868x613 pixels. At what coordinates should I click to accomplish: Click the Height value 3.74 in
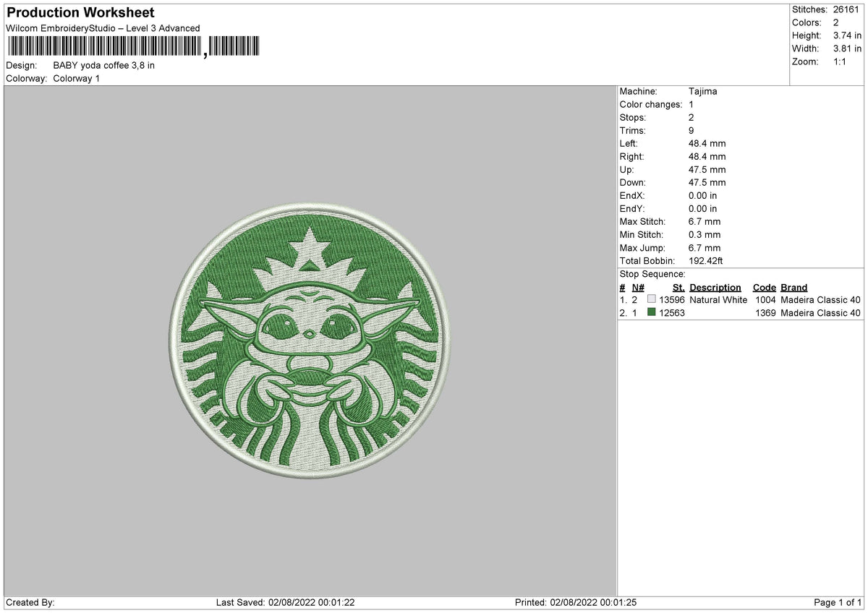tap(848, 35)
